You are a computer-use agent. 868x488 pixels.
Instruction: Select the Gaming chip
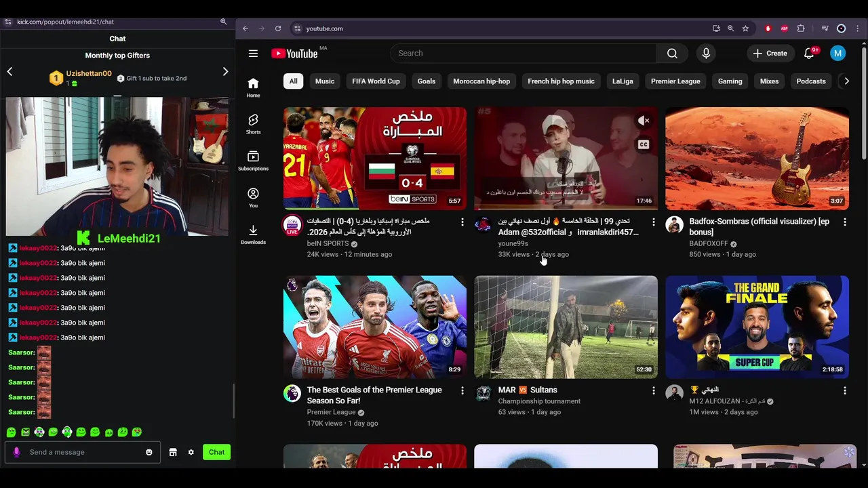[730, 81]
